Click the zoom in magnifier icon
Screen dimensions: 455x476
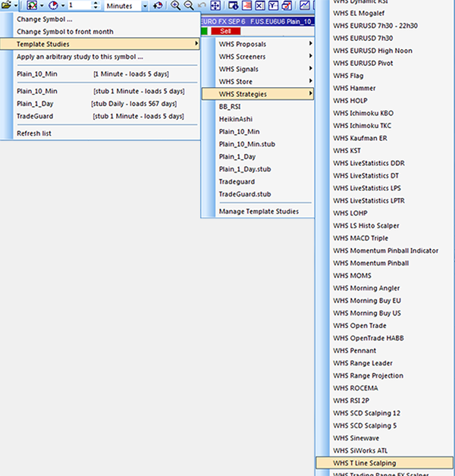pos(176,5)
